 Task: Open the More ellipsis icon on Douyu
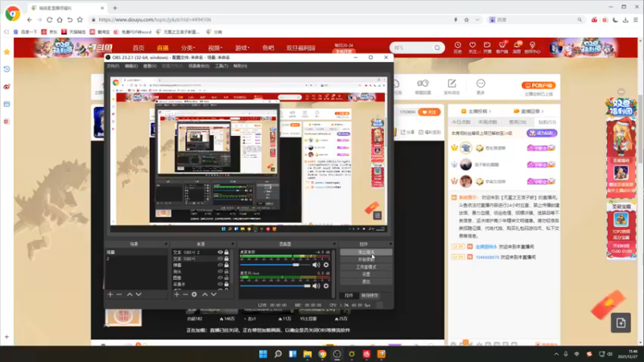tap(481, 84)
